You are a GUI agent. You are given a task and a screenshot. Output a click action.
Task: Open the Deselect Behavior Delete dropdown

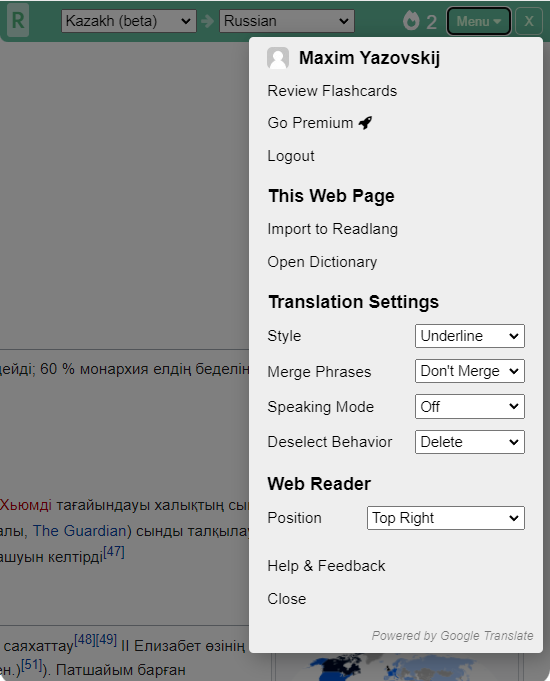pos(470,442)
